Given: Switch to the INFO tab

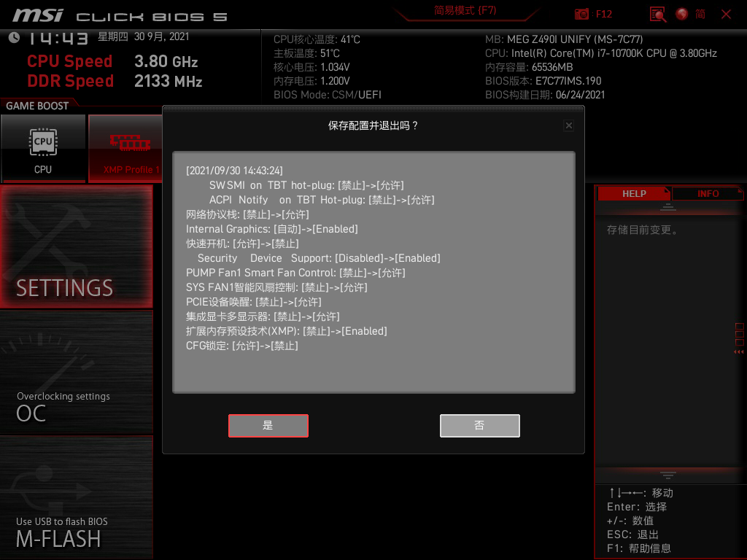Looking at the screenshot, I should pyautogui.click(x=708, y=193).
